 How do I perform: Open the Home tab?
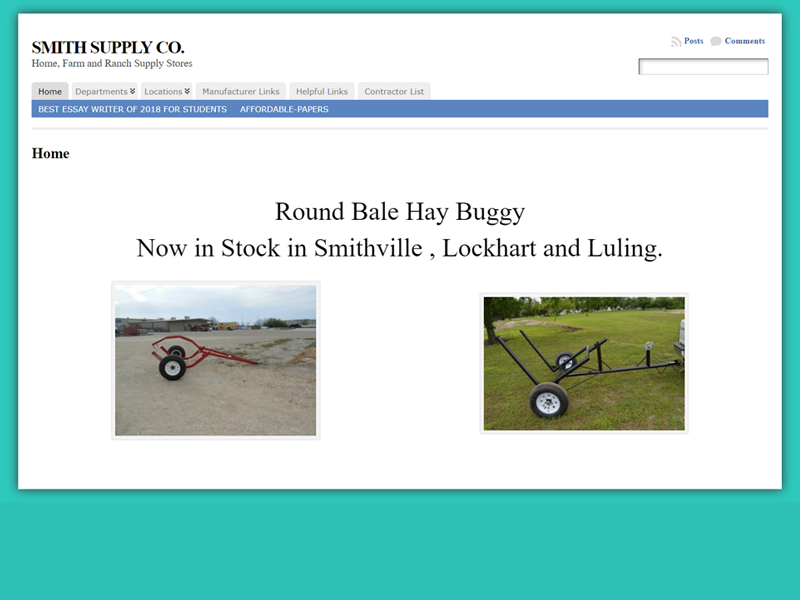pos(50,91)
